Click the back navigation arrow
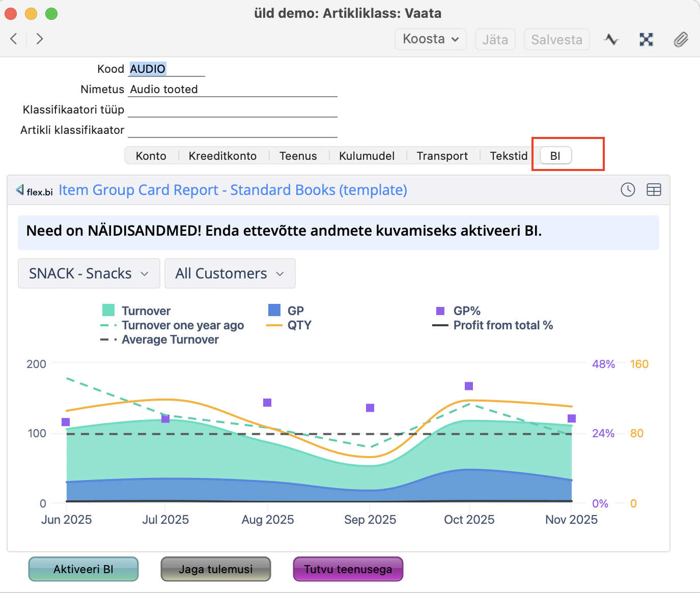Viewport: 700px width, 593px height. pos(14,39)
